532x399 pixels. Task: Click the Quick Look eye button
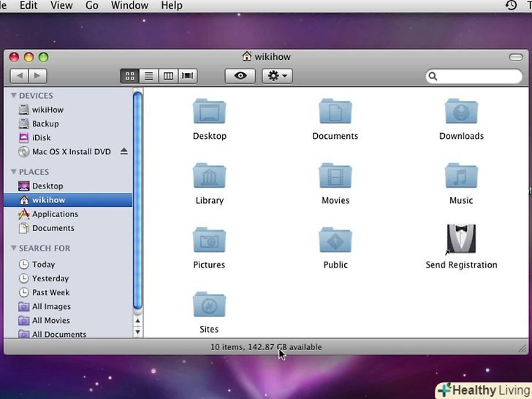tap(240, 76)
